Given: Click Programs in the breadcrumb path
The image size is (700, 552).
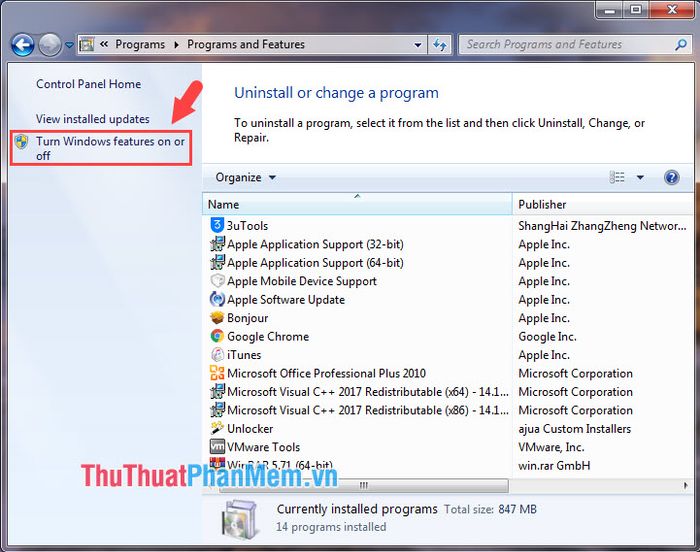Looking at the screenshot, I should (140, 45).
